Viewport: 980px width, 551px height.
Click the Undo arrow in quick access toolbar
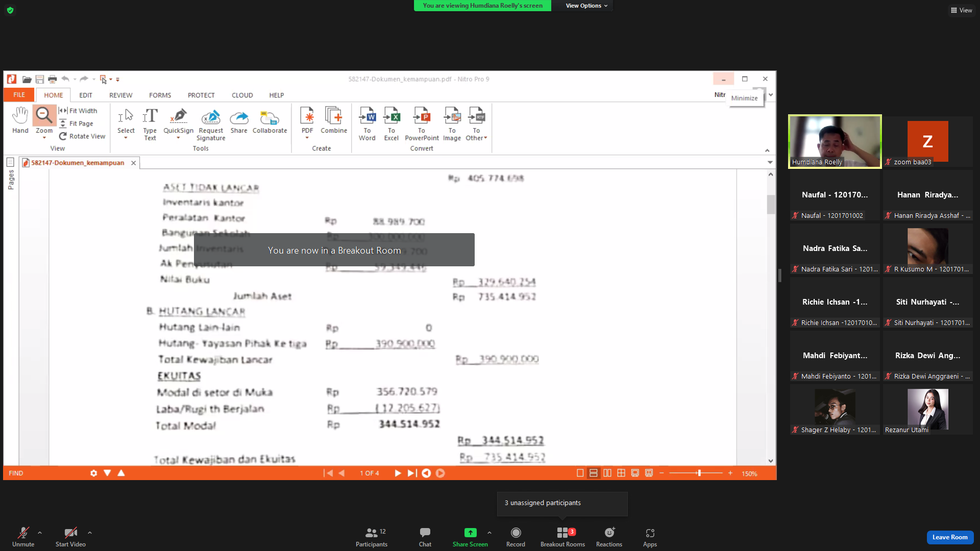pos(65,79)
